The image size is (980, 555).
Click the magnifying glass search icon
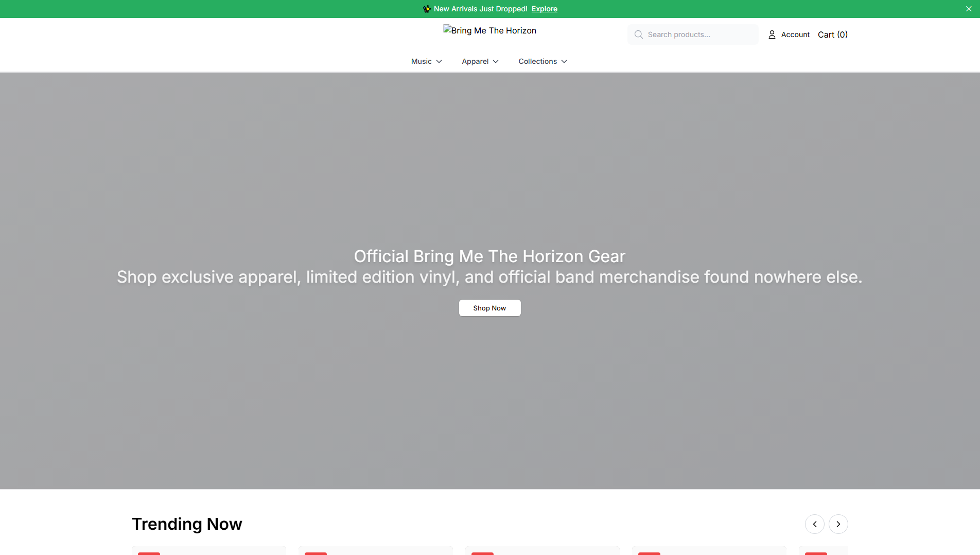pyautogui.click(x=639, y=34)
